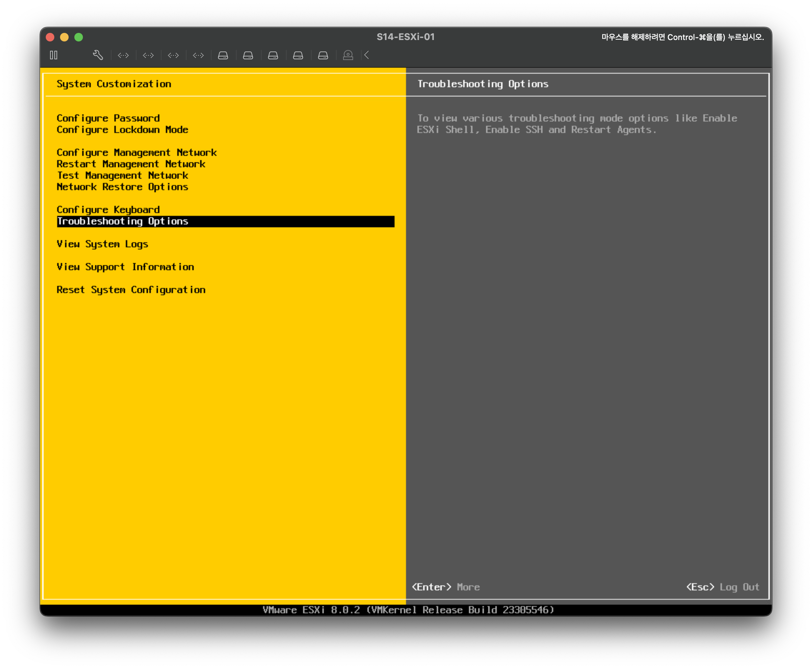Click the fifth hard disk icon
Viewport: 812px width, 669px height.
(323, 55)
